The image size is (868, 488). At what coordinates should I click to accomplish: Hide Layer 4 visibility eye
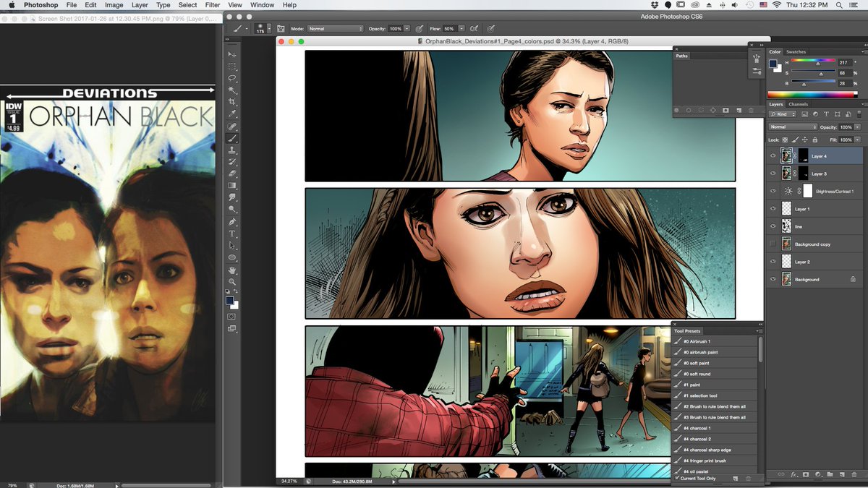tap(773, 155)
